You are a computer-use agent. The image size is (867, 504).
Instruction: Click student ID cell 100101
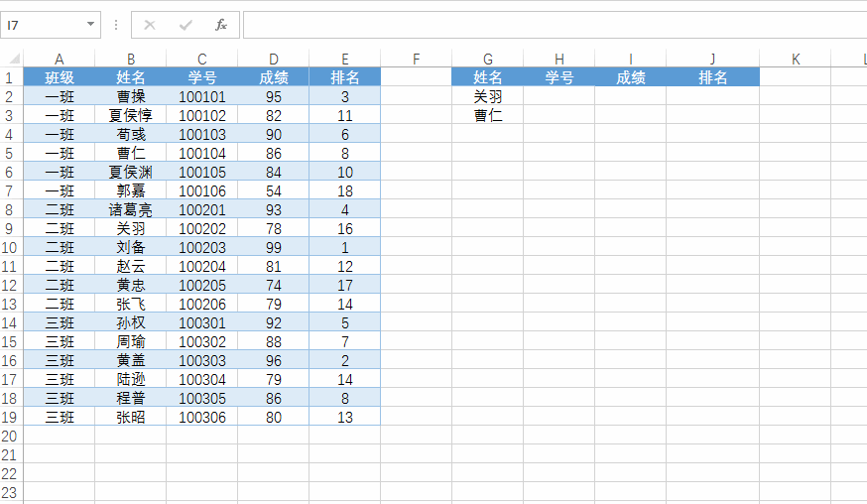[201, 96]
